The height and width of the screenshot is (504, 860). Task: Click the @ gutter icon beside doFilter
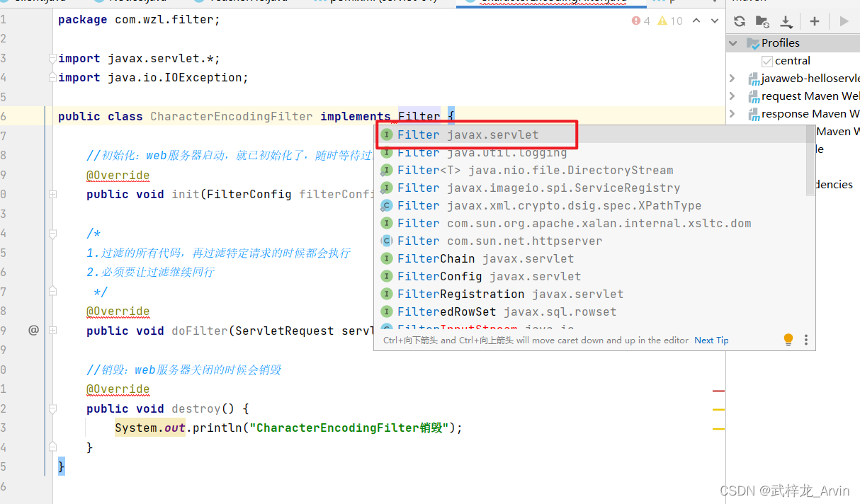[x=33, y=330]
